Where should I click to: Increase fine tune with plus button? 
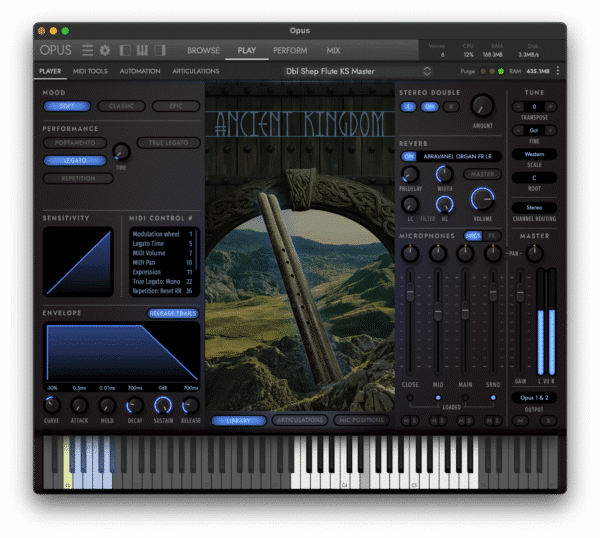tap(550, 130)
